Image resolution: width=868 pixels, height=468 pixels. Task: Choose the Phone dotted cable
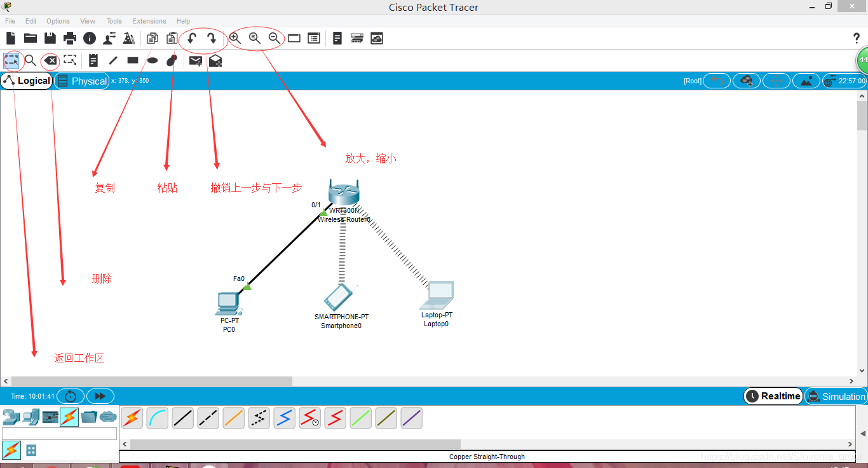259,418
